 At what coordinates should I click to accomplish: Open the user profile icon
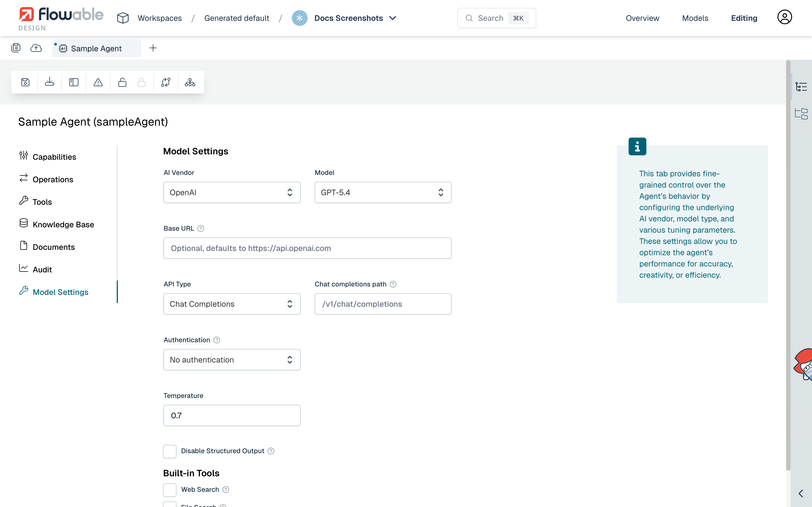(784, 17)
